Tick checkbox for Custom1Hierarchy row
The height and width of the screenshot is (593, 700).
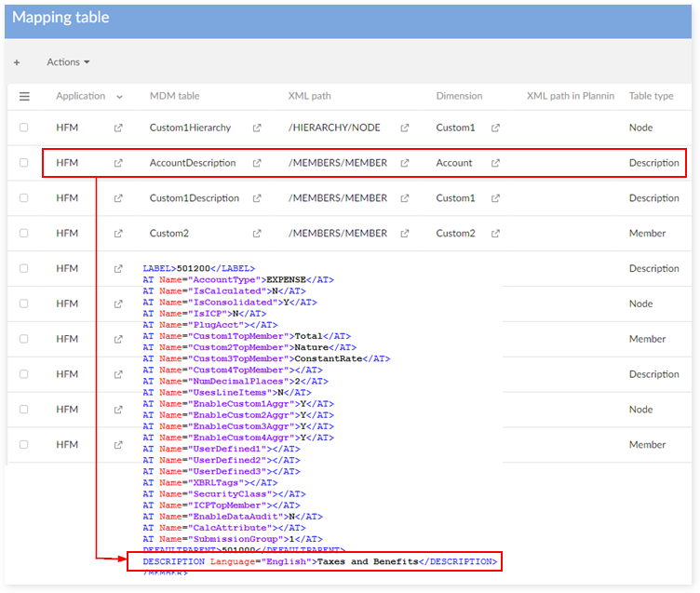[23, 128]
